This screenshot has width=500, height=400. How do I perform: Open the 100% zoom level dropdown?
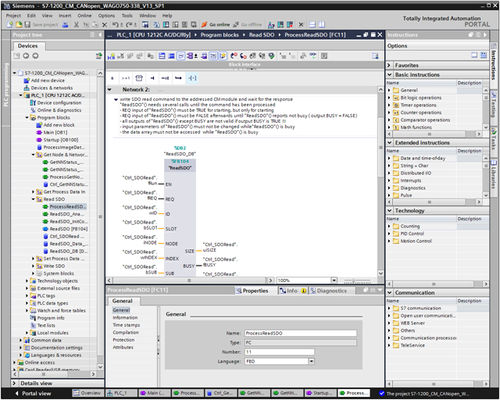334,280
